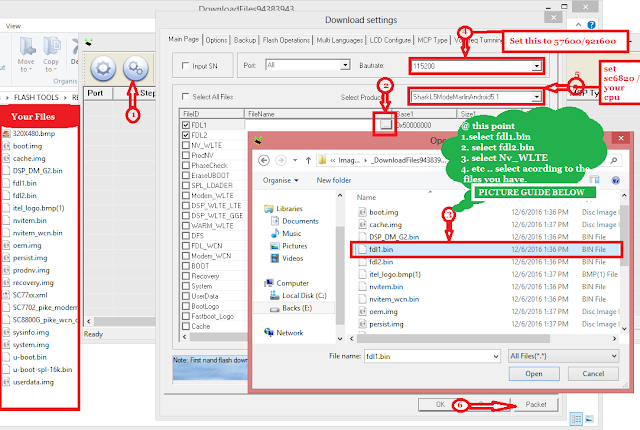Select Pictures folder in sidebar
Viewport: 640px width, 430px height.
point(289,246)
